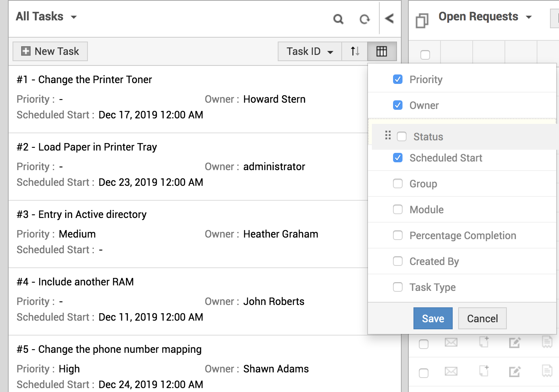This screenshot has height=392, width=559.
Task: Click the date Dec 11, 2019 12:00 AM
Action: tap(151, 317)
